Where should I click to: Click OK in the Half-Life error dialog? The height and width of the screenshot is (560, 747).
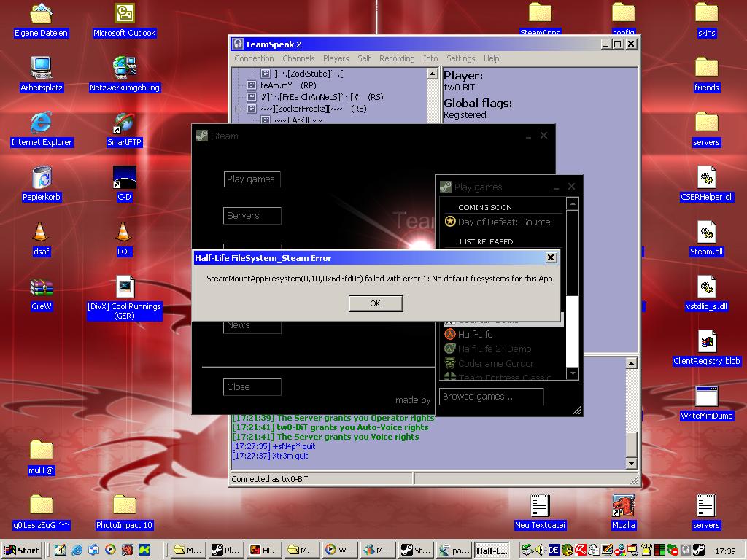point(376,303)
